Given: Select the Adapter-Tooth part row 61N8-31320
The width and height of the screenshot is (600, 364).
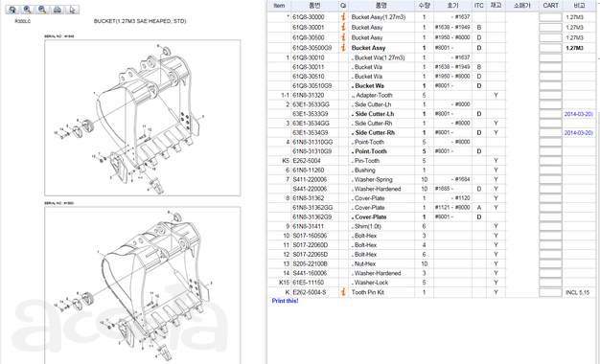Looking at the screenshot, I should tap(431, 95).
